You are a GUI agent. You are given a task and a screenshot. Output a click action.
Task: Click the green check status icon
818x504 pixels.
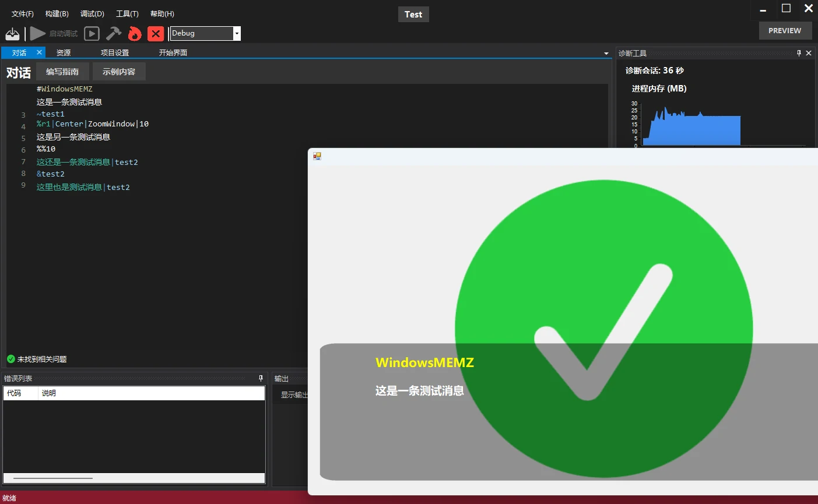[11, 359]
